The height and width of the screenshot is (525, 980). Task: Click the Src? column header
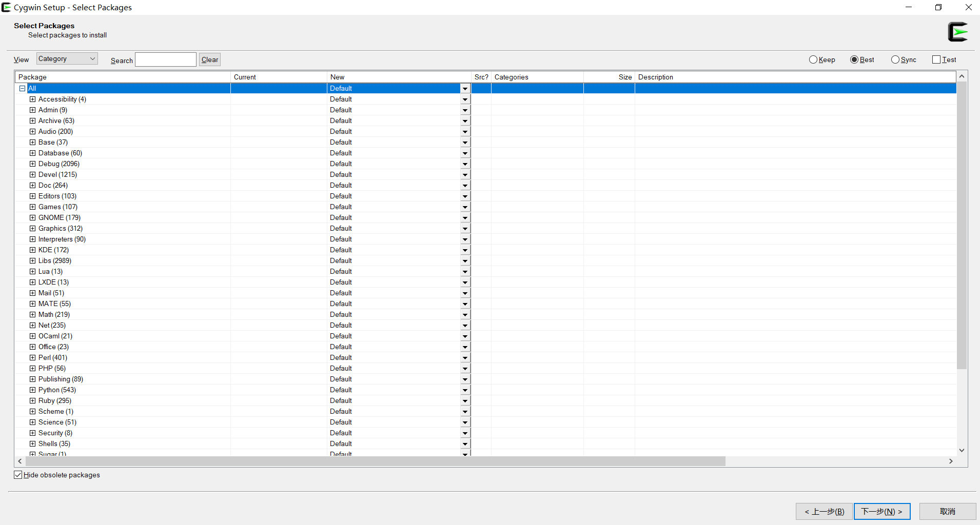point(481,77)
